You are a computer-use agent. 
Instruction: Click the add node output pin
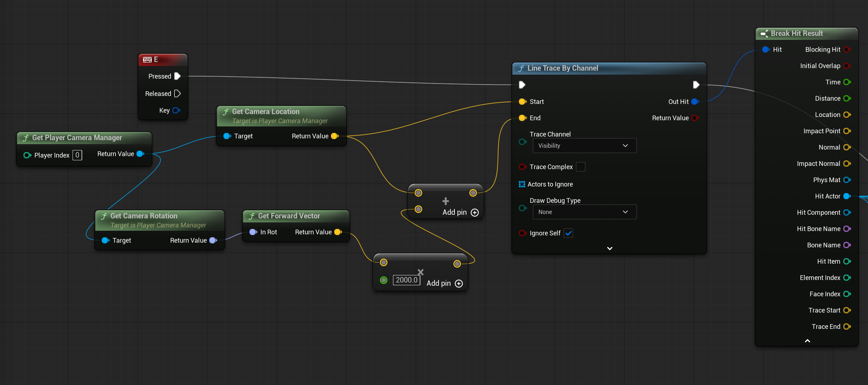point(473,193)
